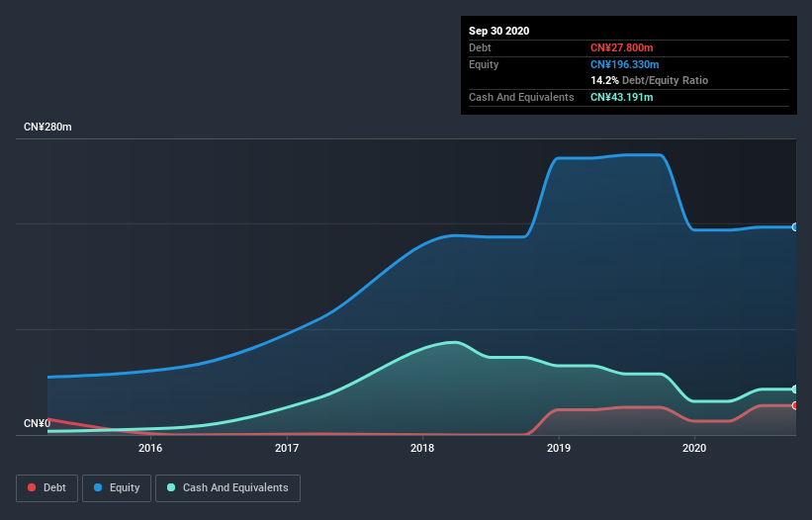Click the CN¥280m y-axis label
812x520 pixels.
[x=47, y=127]
